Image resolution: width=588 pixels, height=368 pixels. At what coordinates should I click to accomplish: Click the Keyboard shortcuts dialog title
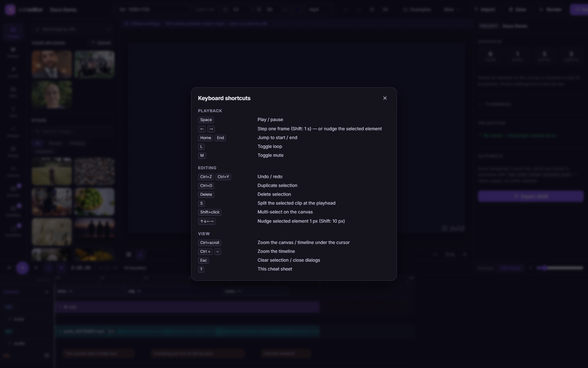tap(224, 98)
